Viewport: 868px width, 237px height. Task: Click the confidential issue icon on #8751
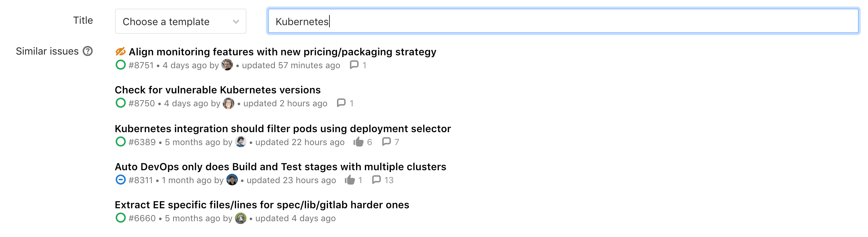(x=120, y=51)
